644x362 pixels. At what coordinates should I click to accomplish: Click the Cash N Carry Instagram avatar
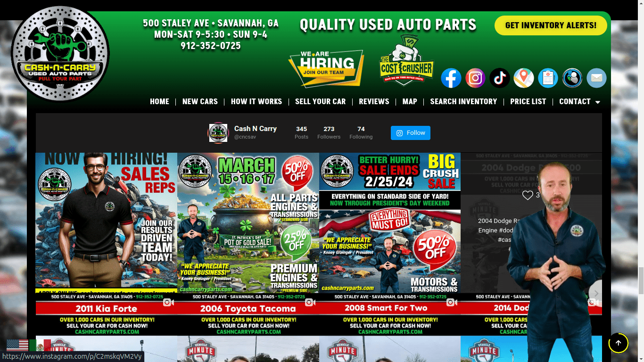coord(218,133)
